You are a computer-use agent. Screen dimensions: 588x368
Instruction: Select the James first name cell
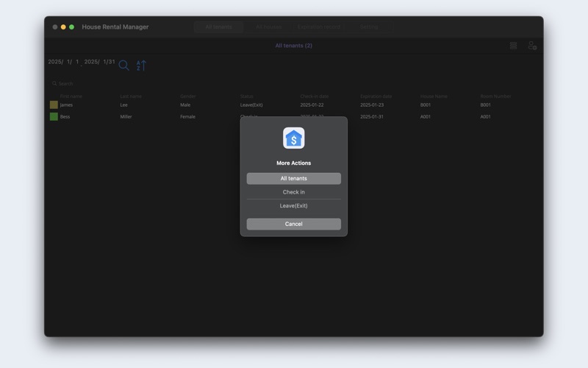point(66,105)
